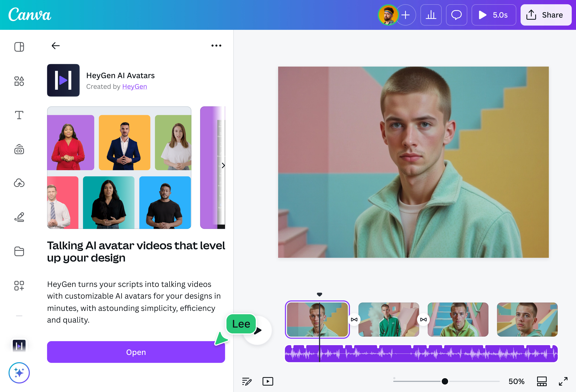Adjust the 50% zoom slider
This screenshot has height=392, width=576.
tap(445, 381)
